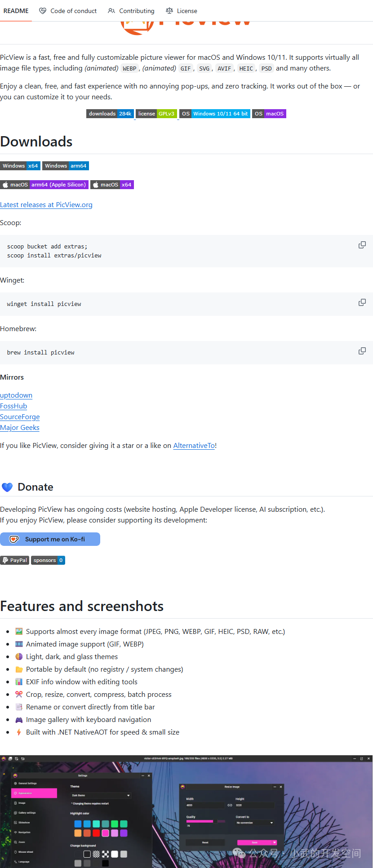Screen dimensions: 373x868
Task: Click 'Animated image support (GIF, WEBP)' item
Action: (x=85, y=644)
